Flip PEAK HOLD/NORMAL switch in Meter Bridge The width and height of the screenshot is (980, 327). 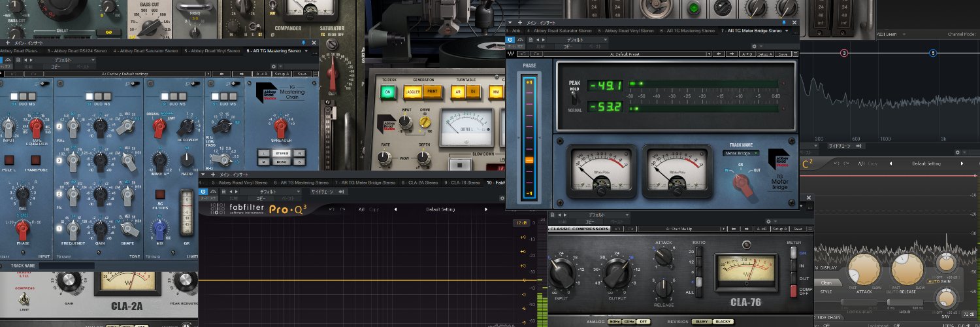coord(573,97)
